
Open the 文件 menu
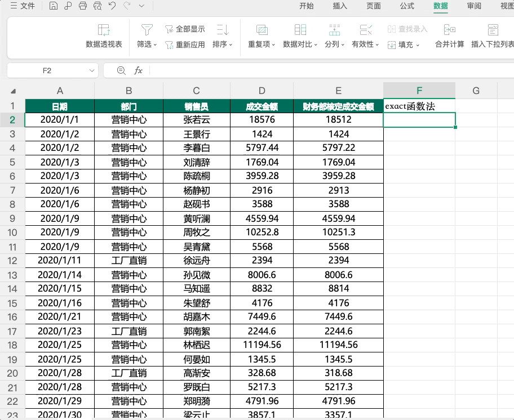click(x=23, y=6)
